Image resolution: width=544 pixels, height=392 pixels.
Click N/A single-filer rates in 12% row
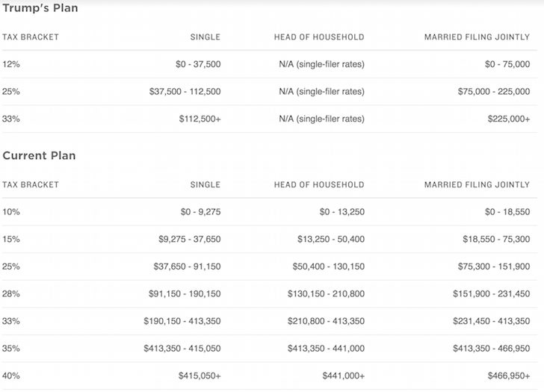321,65
